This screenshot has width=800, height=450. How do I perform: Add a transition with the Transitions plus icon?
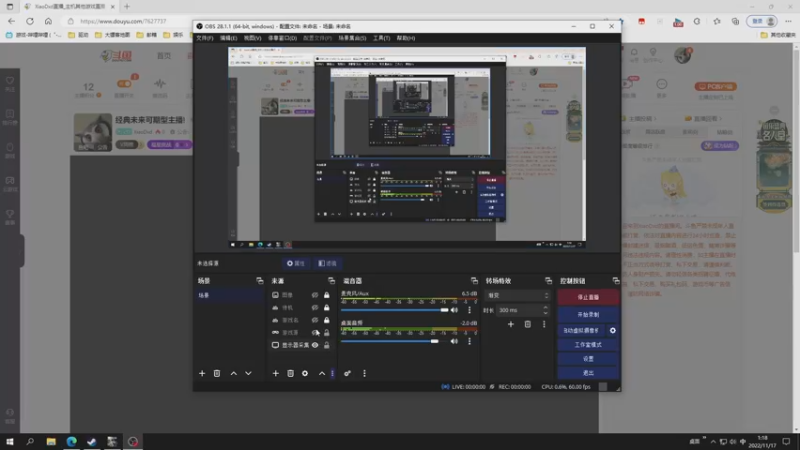tap(511, 324)
